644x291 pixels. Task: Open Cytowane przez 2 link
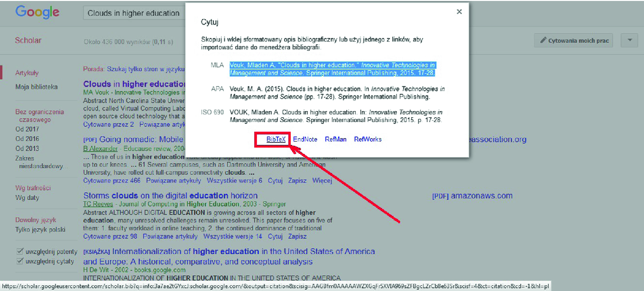(109, 124)
